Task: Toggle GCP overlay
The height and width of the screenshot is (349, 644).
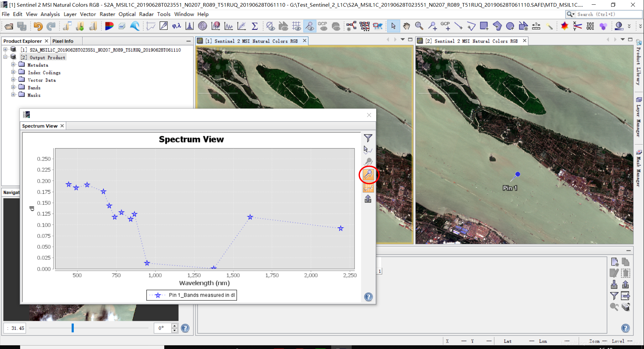Action: [x=323, y=26]
